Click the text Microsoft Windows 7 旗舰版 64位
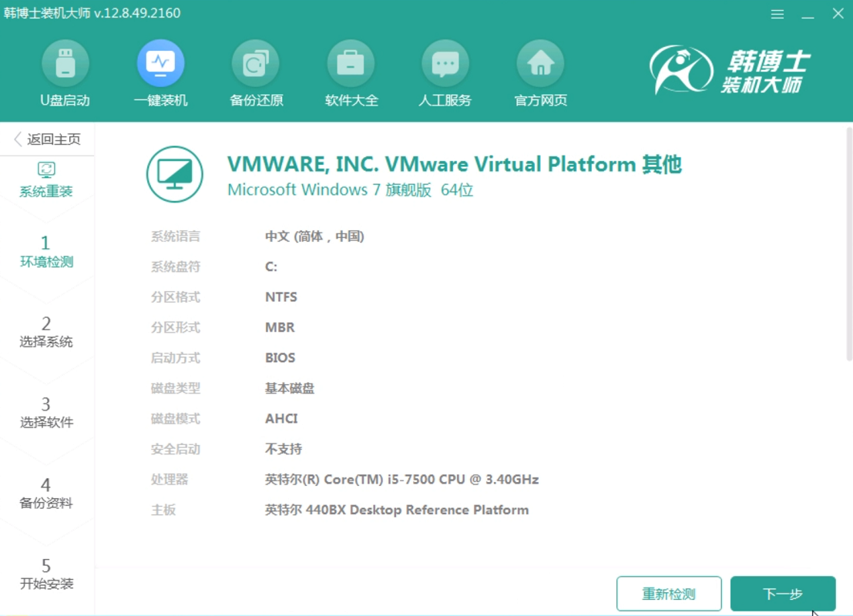This screenshot has height=616, width=853. point(351,189)
